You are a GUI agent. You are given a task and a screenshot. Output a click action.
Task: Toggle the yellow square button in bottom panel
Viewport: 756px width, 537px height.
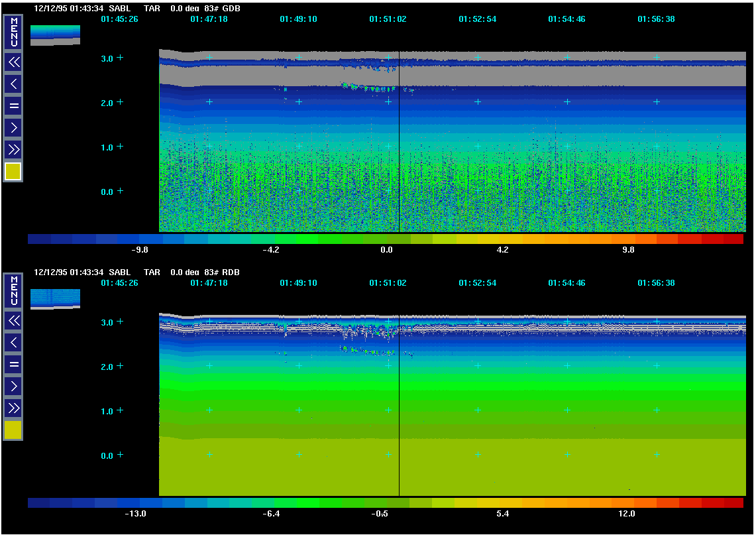coord(13,430)
